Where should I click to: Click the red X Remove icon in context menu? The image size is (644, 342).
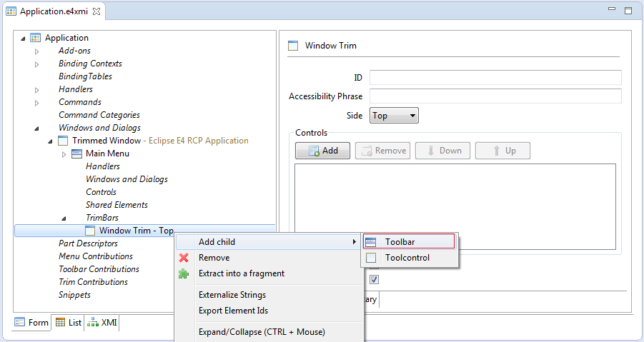[x=184, y=258]
